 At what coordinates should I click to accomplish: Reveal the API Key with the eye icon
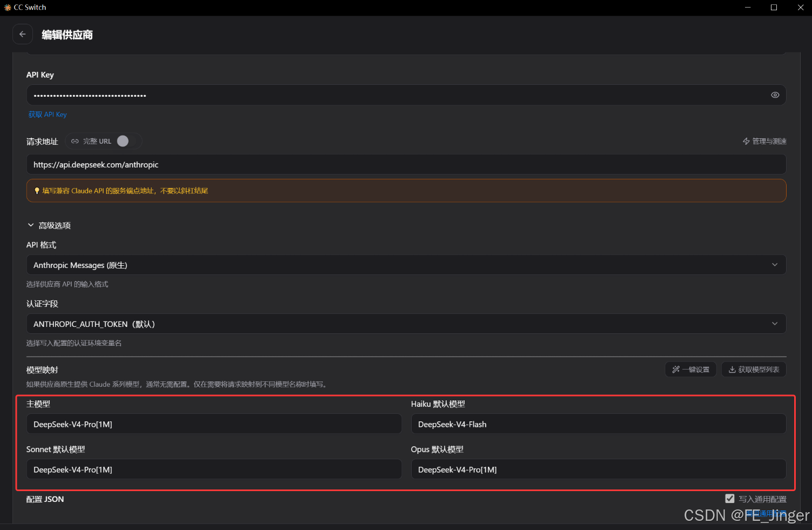[x=775, y=95]
